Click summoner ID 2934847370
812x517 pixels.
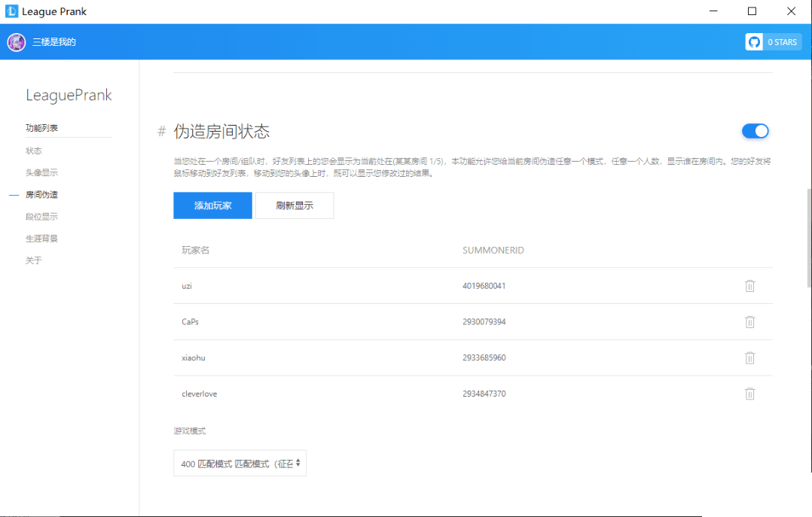pyautogui.click(x=484, y=394)
